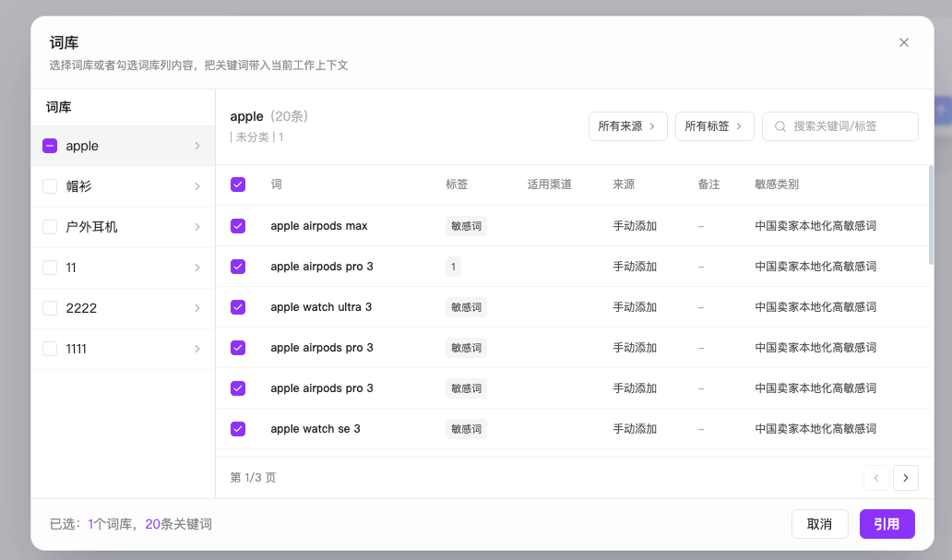Click the 备注 column header

(x=708, y=185)
